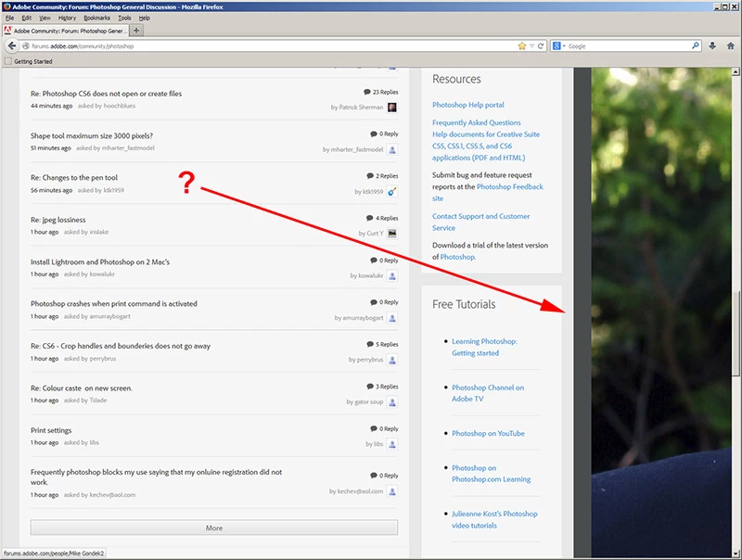742x560 pixels.
Task: Click the URL address bar
Action: (269, 45)
